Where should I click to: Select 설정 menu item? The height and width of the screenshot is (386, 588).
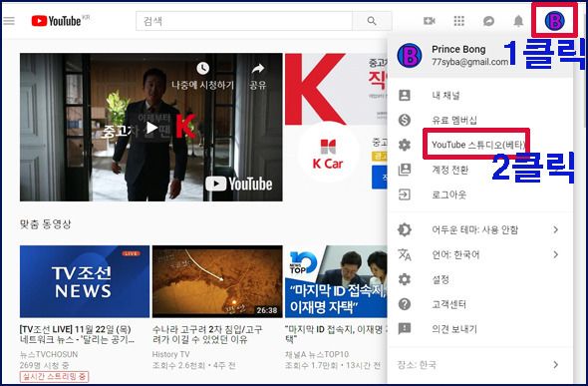[480, 279]
